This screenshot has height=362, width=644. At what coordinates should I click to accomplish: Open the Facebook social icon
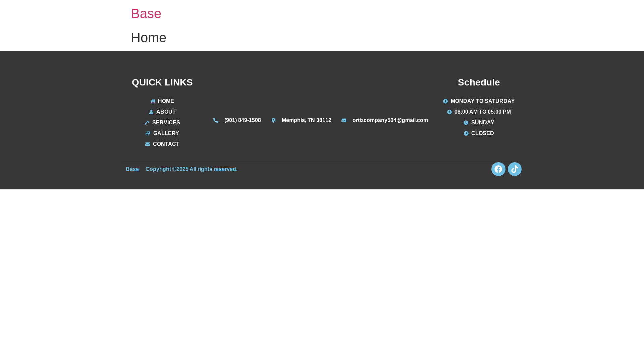coord(498,169)
